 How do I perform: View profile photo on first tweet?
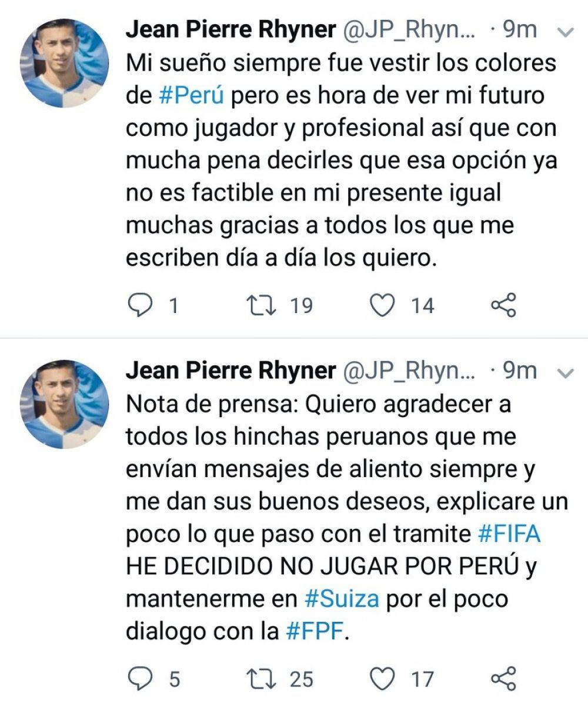65,64
